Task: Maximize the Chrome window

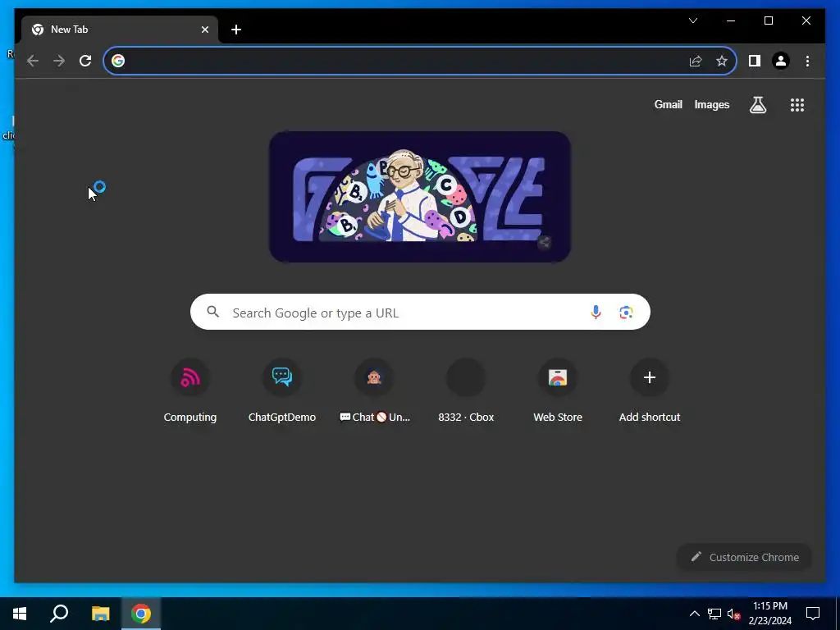Action: [768, 21]
